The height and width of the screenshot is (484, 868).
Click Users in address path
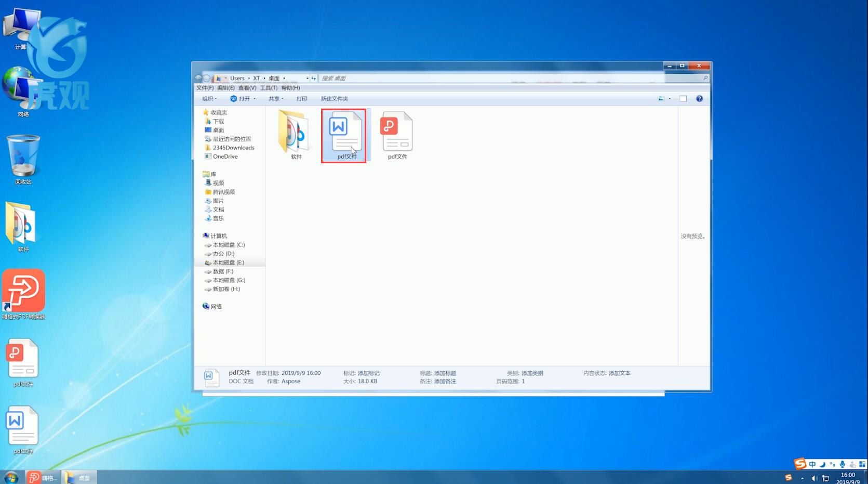point(237,79)
